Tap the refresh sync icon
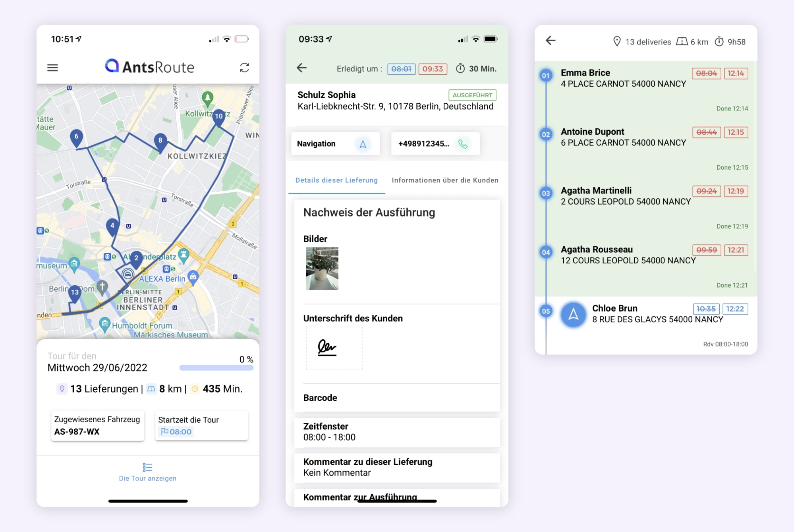Viewport: 794px width, 532px height. click(x=244, y=68)
